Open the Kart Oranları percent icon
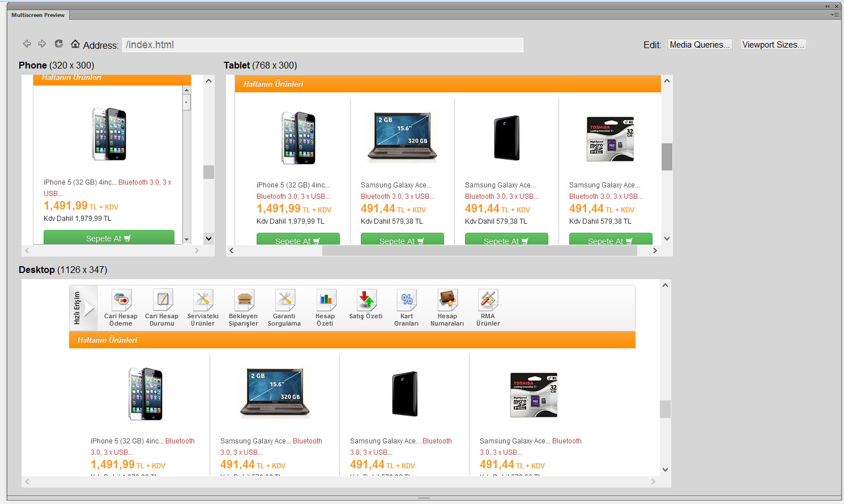This screenshot has height=504, width=844. click(407, 300)
